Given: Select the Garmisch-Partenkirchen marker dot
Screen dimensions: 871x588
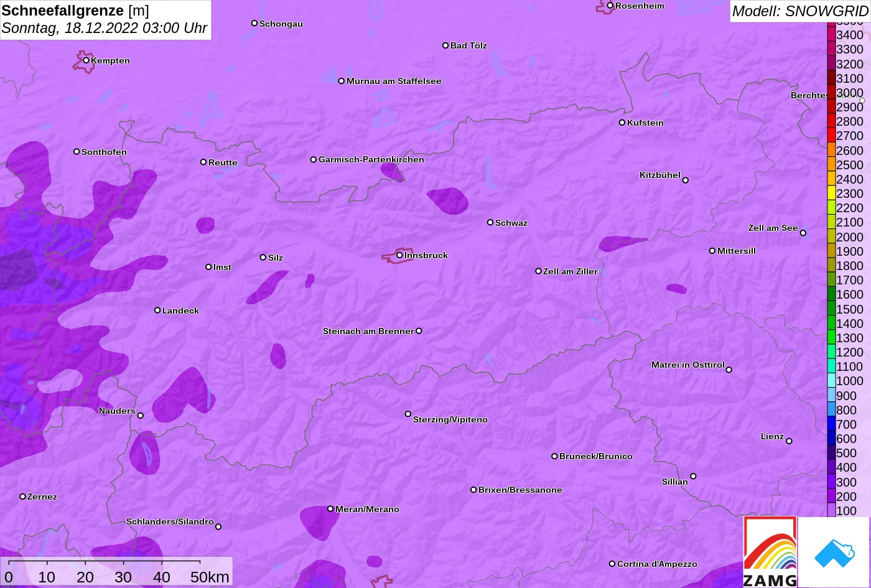Looking at the screenshot, I should 314,159.
